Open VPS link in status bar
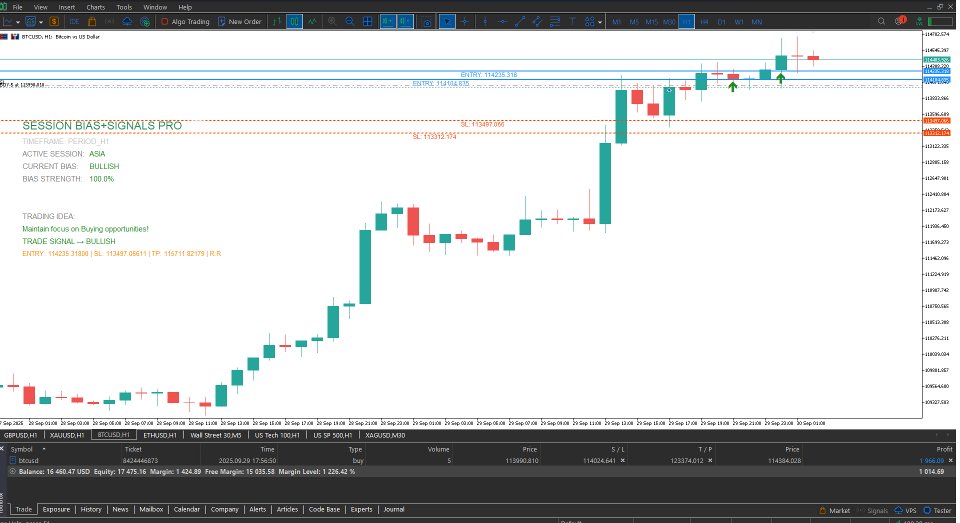This screenshot has height=523, width=960. 906,510
